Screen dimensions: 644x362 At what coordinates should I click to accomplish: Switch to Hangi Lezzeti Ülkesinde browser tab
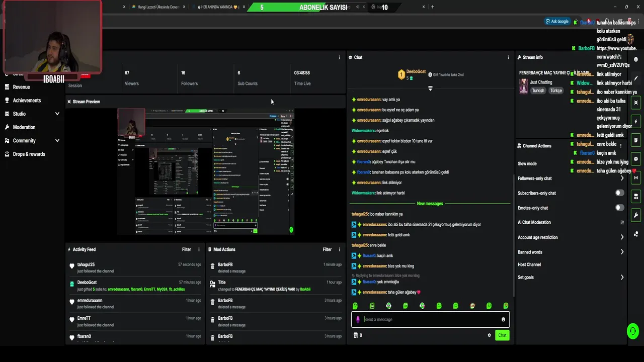[158, 7]
